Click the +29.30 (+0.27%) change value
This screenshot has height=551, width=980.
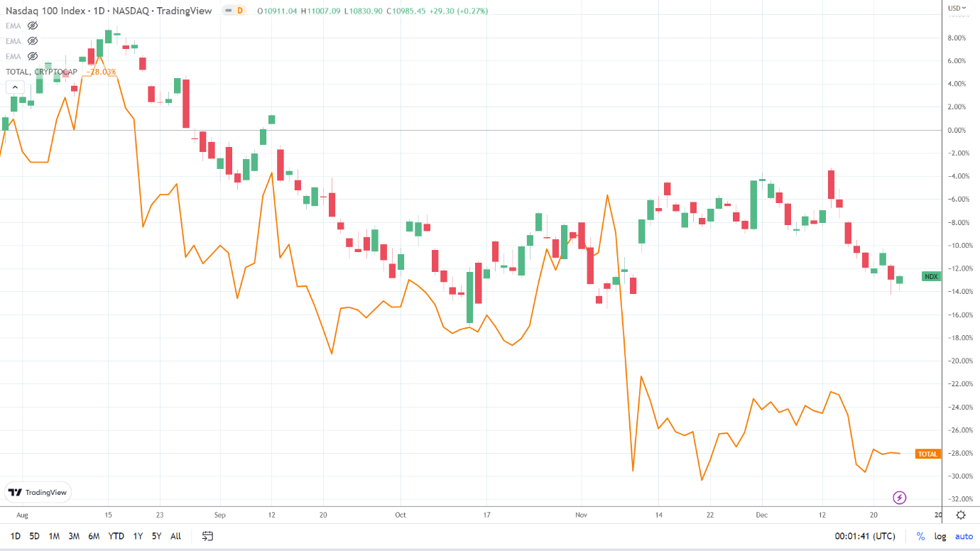[459, 11]
